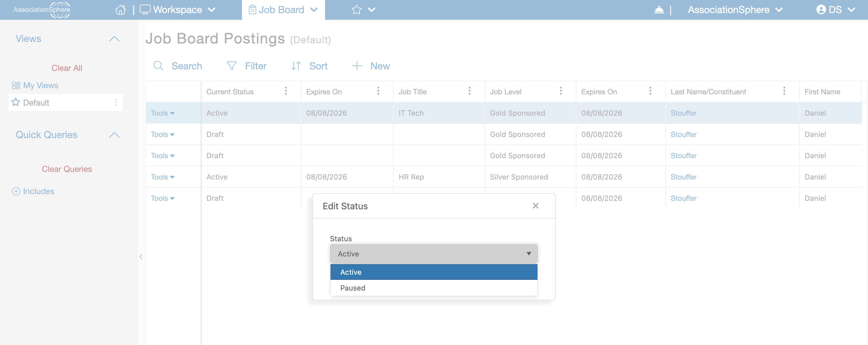Screen dimensions: 868x345
Task: Open the favorites star icon
Action: pyautogui.click(x=356, y=10)
